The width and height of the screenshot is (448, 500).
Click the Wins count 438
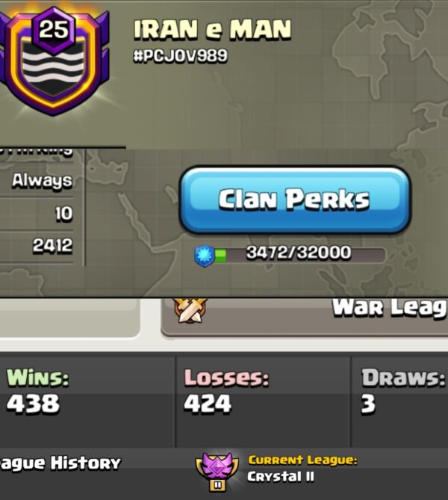click(x=33, y=403)
